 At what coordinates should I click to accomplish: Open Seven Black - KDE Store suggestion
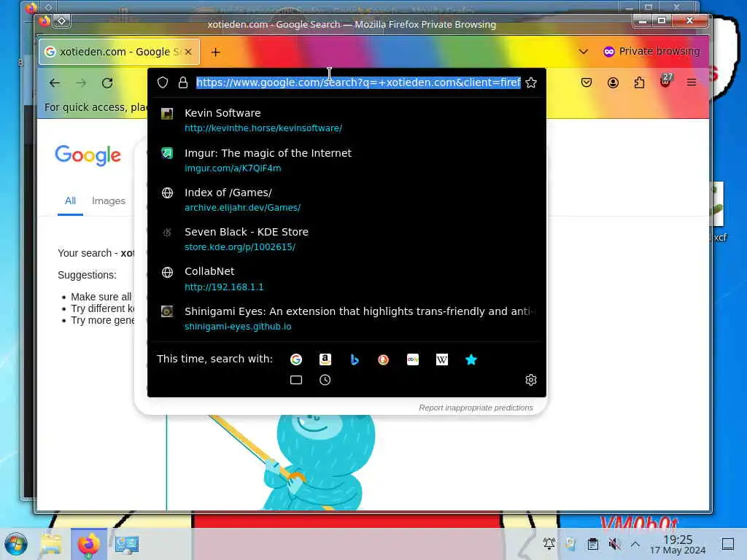pyautogui.click(x=347, y=239)
